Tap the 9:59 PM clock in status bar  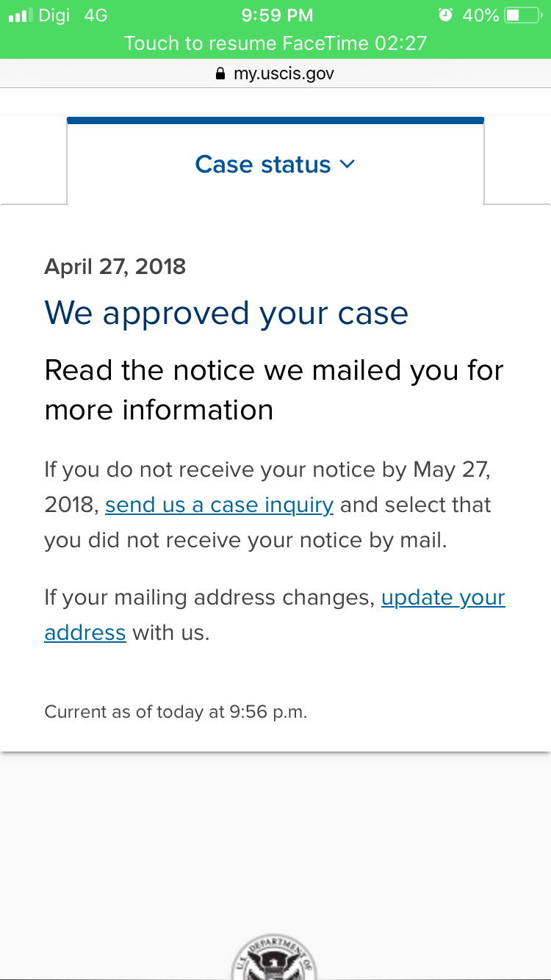(x=277, y=15)
